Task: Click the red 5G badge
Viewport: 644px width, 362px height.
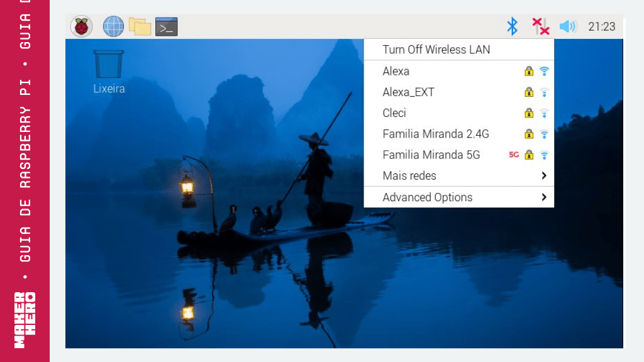Action: [x=514, y=155]
